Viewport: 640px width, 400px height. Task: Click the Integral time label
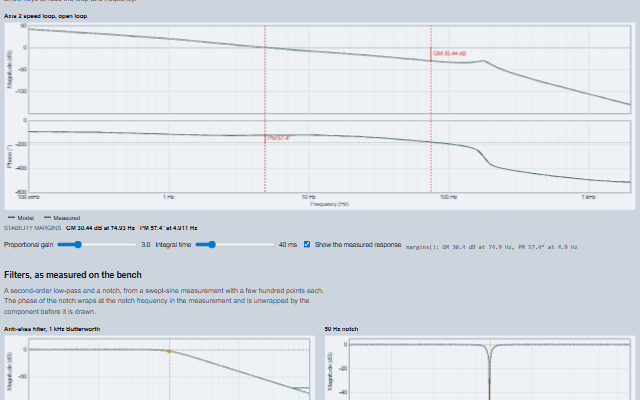point(173,244)
